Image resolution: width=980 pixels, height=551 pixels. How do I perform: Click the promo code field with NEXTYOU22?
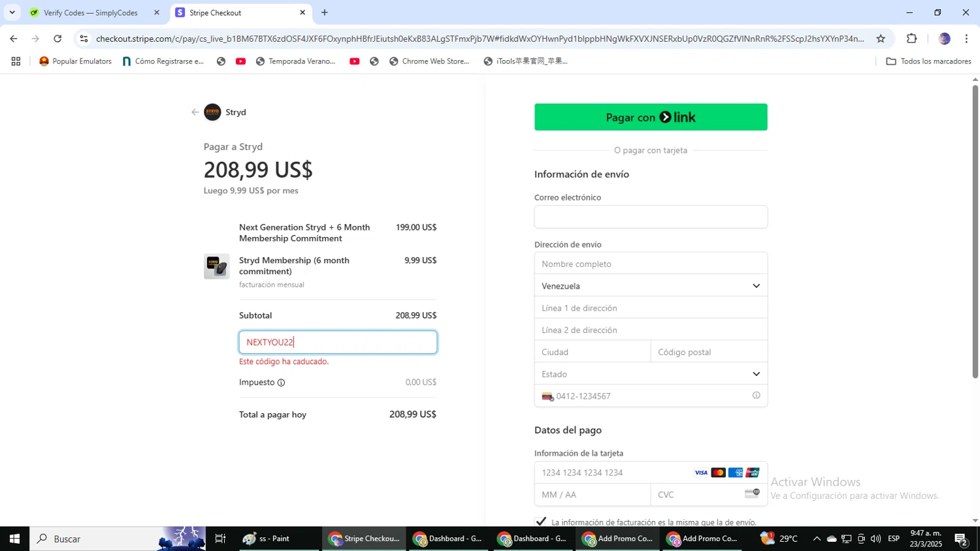coord(338,342)
